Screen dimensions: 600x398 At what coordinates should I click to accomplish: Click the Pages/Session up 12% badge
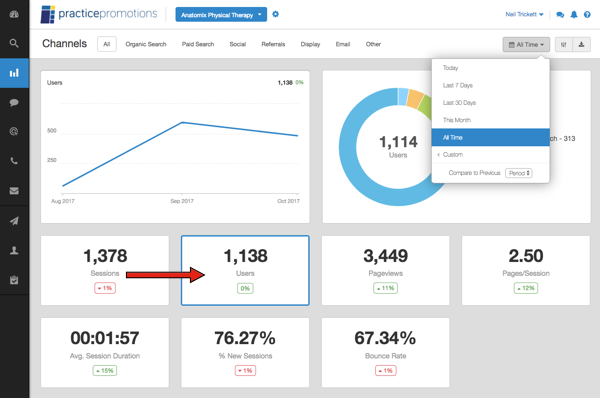tap(526, 288)
